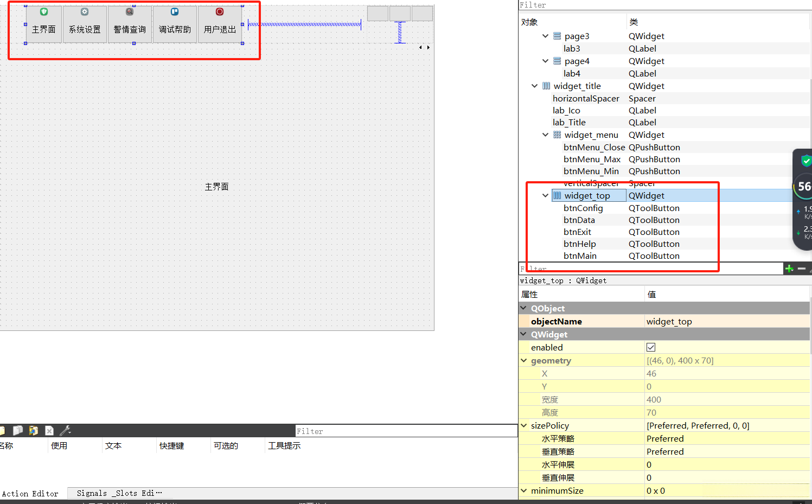812x504 pixels.
Task: Click the layout icon beside widget_title
Action: click(x=546, y=86)
